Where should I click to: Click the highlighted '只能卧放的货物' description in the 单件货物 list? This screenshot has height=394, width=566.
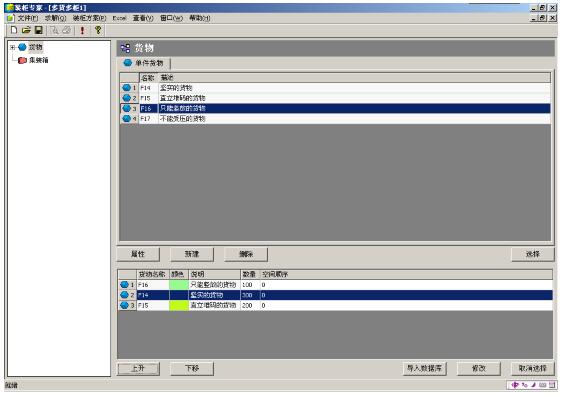click(183, 108)
